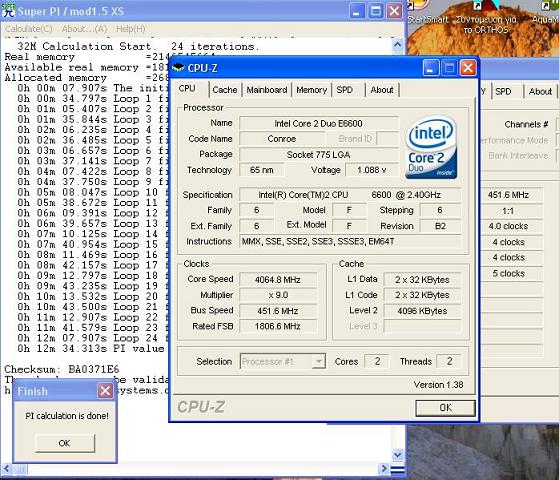
Task: Click the Code Name value Conroe
Action: click(282, 139)
